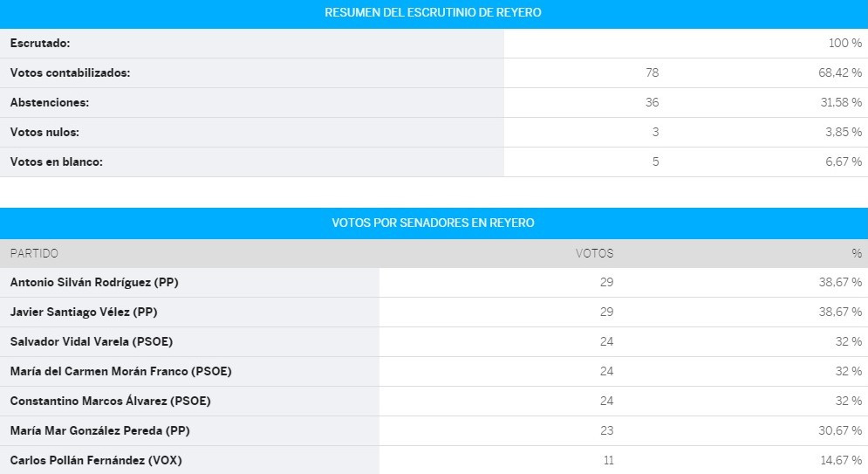Click the Escrutado label
The image size is (868, 474).
click(x=40, y=43)
